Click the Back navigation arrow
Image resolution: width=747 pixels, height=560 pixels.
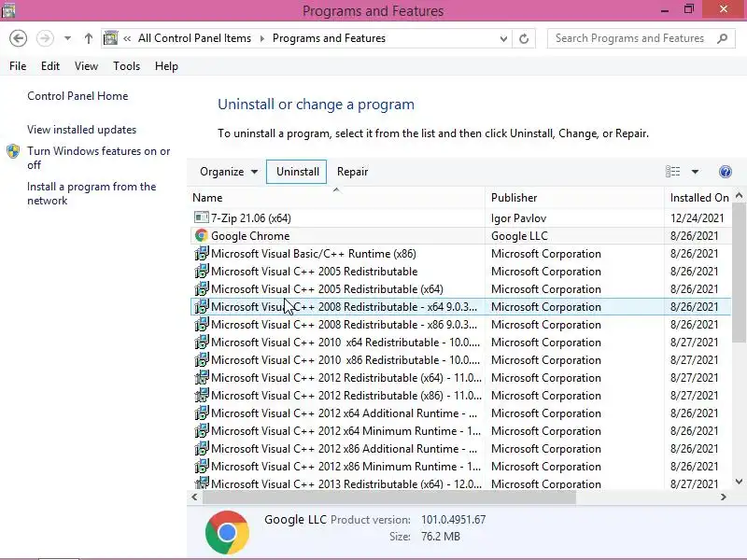(18, 38)
